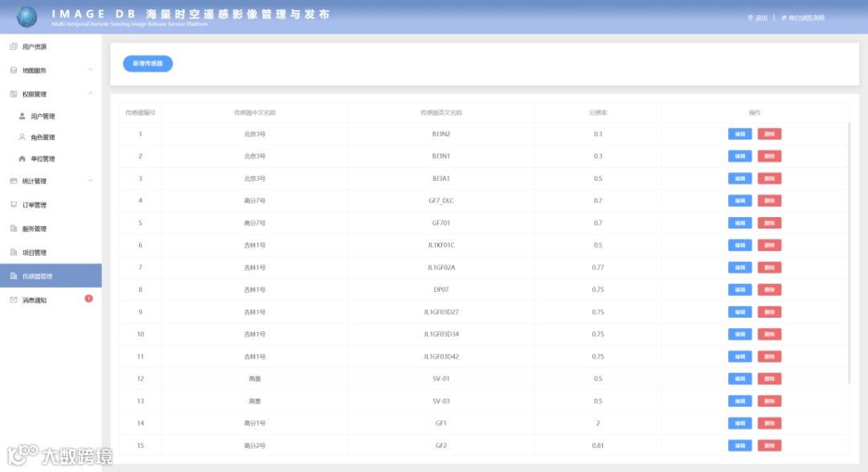
Task: Edit the BJ3A1 sensor row
Action: (740, 179)
